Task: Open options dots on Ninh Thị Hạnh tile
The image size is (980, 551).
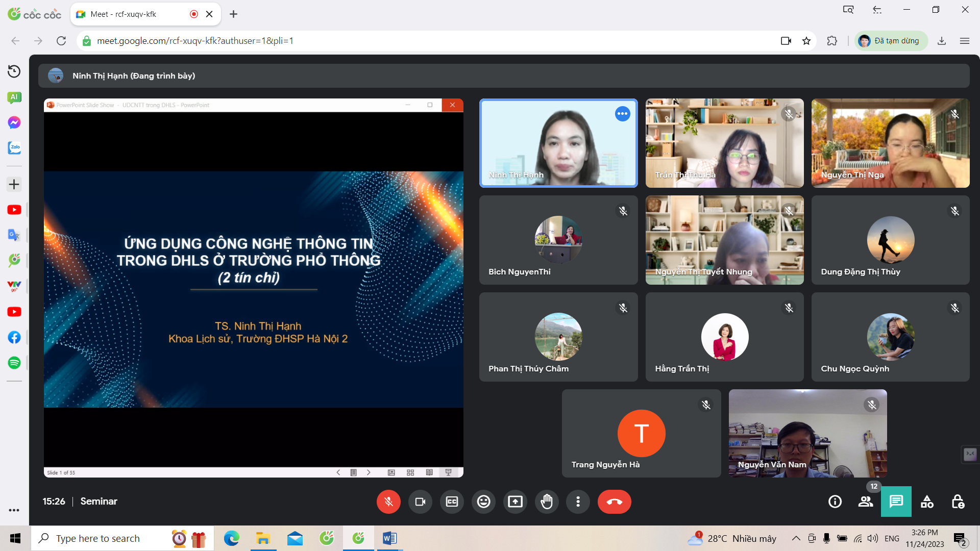Action: 622,114
